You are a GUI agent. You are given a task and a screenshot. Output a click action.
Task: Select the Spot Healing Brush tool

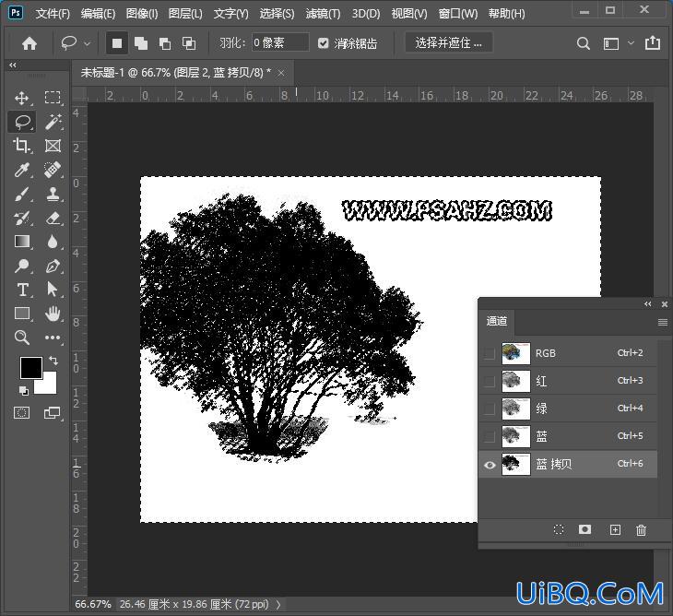coord(53,170)
